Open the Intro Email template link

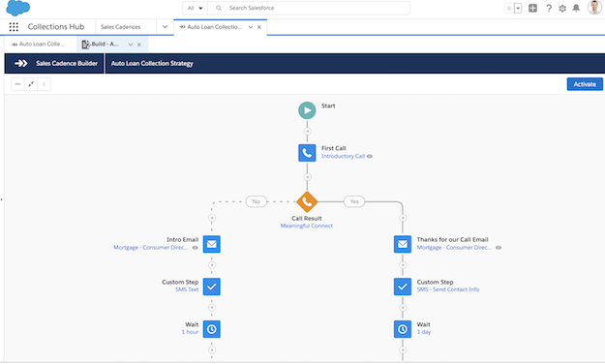point(151,248)
